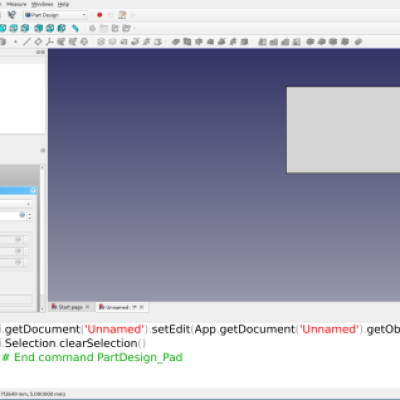Click the task panel vertical scrollbar
Viewport: 400px width, 400px height.
point(42,238)
